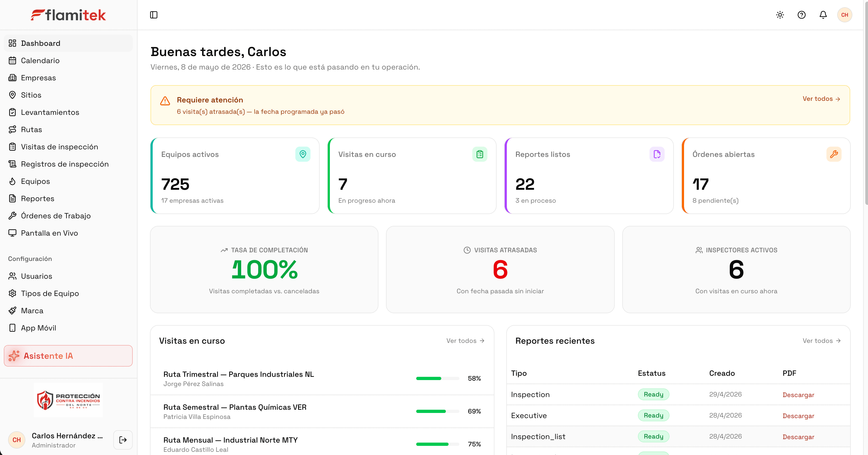This screenshot has width=868, height=455.
Task: Click the Registros de inspección icon
Action: click(x=12, y=164)
